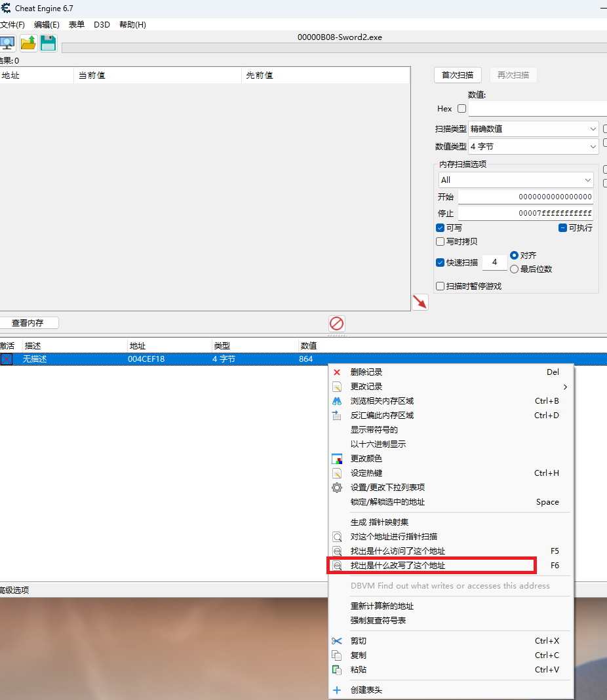Click the blue plus icon beside 创建表头
The width and height of the screenshot is (607, 700).
click(x=337, y=690)
